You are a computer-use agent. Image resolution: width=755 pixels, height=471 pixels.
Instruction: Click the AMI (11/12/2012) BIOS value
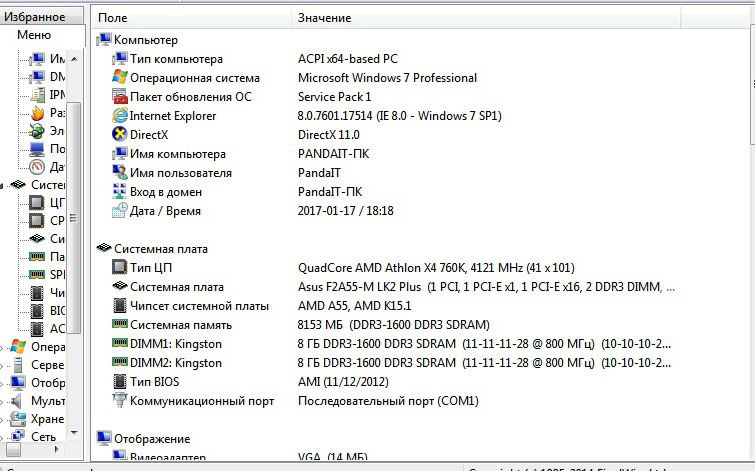[343, 382]
